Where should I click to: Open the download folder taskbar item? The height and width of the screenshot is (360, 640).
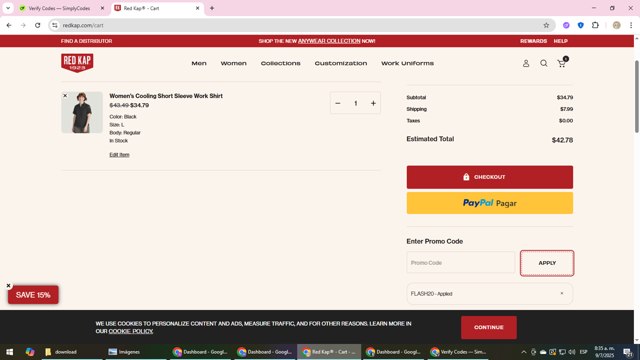click(72, 352)
